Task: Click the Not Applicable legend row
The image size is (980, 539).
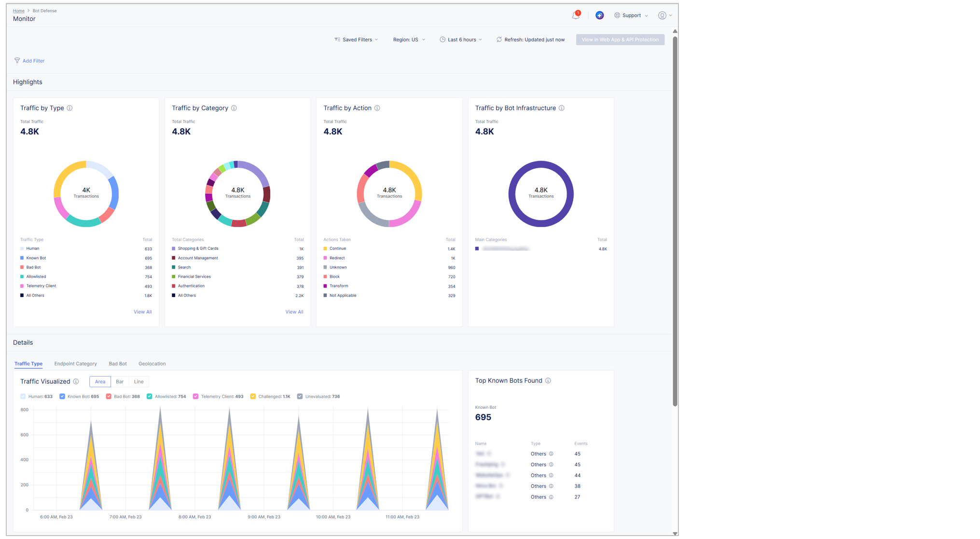Action: click(x=389, y=296)
